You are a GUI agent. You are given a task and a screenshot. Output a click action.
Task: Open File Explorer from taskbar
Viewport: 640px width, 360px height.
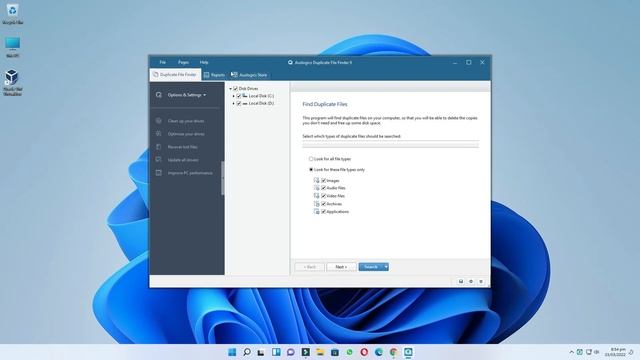320,352
